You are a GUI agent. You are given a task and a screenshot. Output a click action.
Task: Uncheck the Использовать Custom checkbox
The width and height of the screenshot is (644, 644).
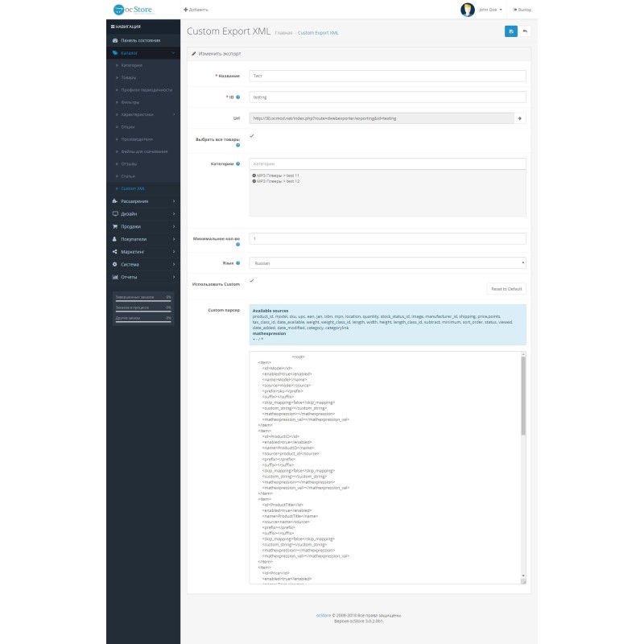click(x=251, y=281)
